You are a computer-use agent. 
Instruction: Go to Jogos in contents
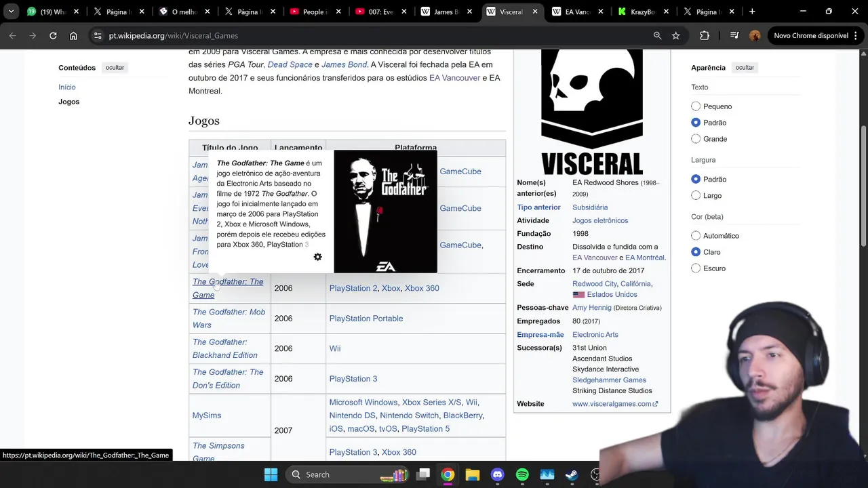(68, 102)
